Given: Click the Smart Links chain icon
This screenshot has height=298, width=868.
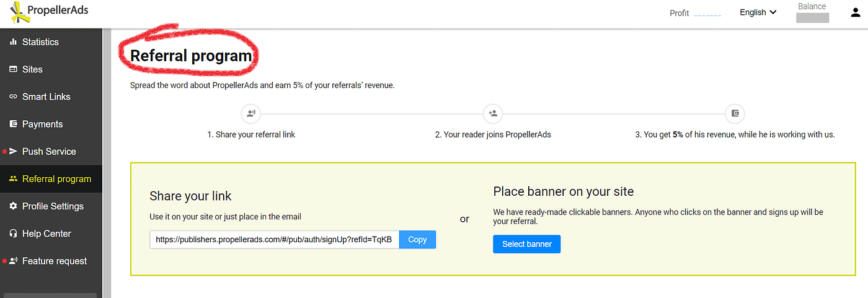Looking at the screenshot, I should [x=13, y=97].
